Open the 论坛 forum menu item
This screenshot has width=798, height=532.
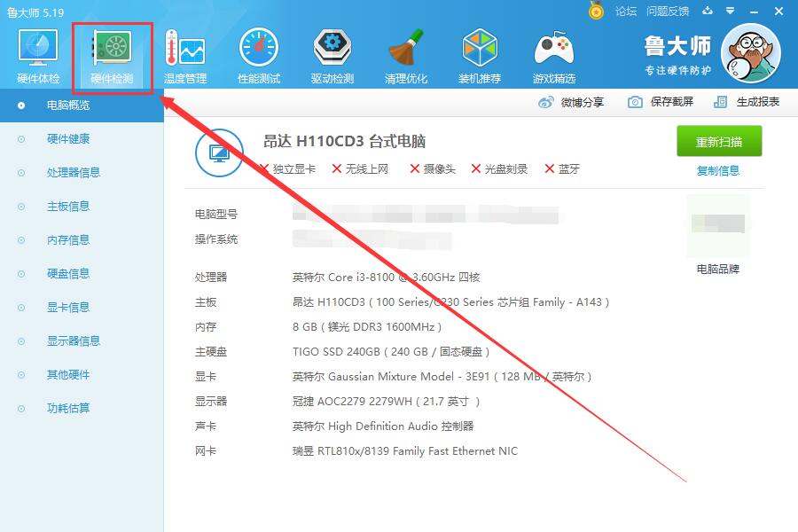628,11
